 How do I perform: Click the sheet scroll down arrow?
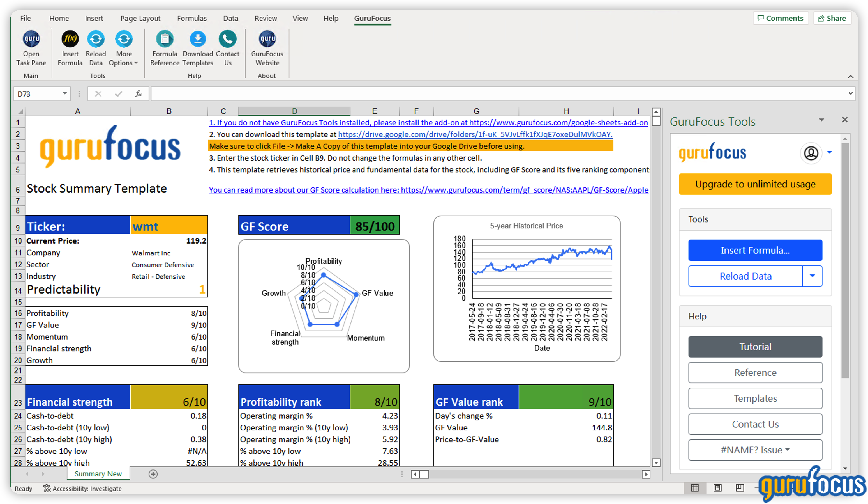point(656,463)
